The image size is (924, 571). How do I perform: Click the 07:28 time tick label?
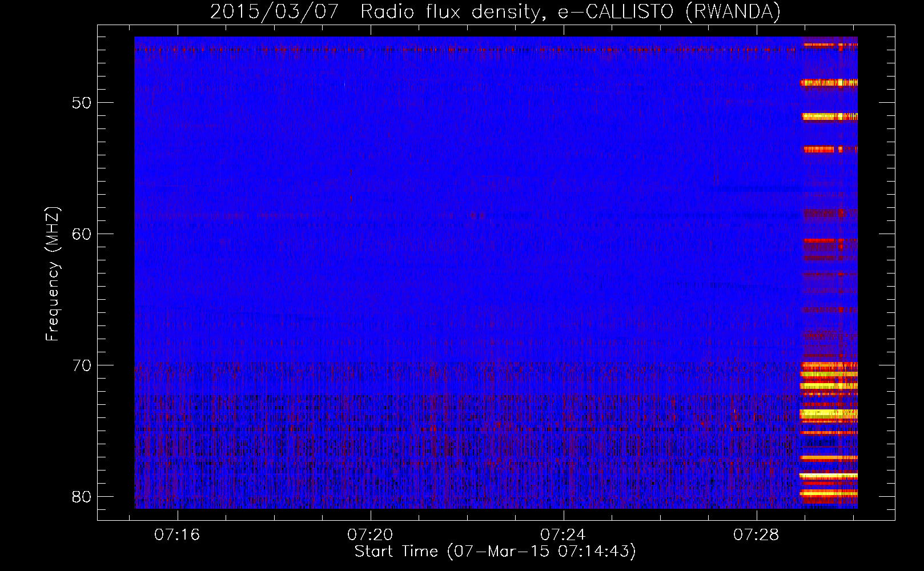point(757,535)
